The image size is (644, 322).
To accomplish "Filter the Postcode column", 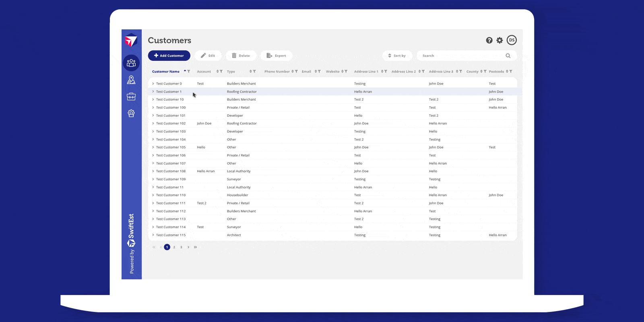I will coord(511,71).
